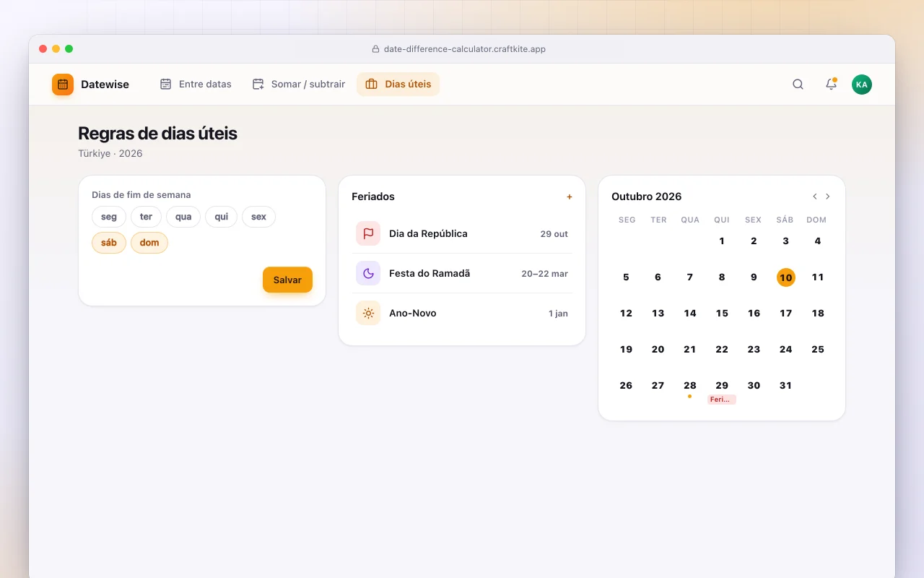Viewport: 924px width, 578px height.
Task: Switch to Entre datas tab
Action: click(x=196, y=84)
